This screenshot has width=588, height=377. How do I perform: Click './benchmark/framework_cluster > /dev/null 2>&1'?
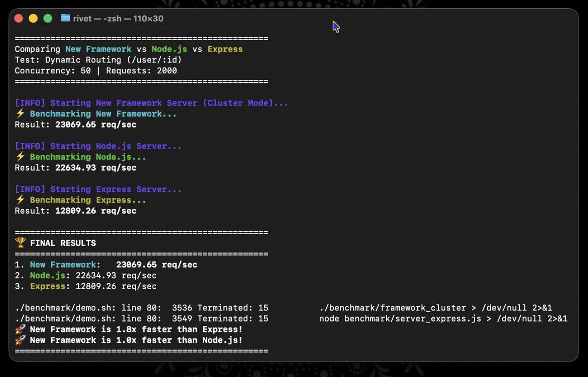[x=436, y=308]
